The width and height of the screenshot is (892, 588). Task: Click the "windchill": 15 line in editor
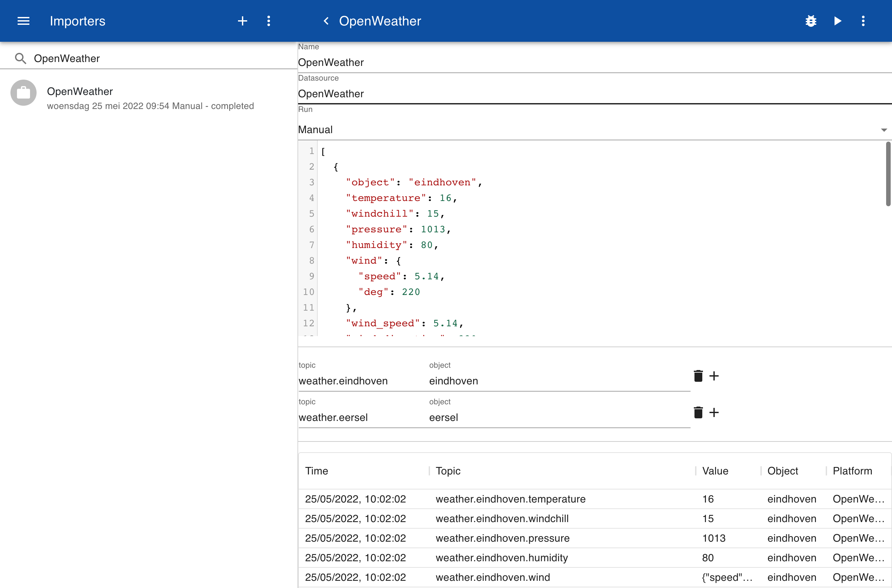tap(395, 214)
